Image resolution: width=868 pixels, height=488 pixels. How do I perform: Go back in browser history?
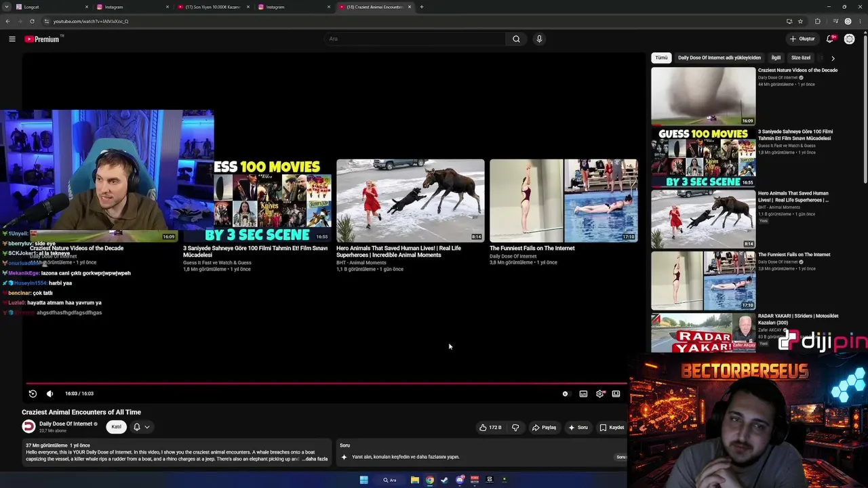click(x=7, y=21)
